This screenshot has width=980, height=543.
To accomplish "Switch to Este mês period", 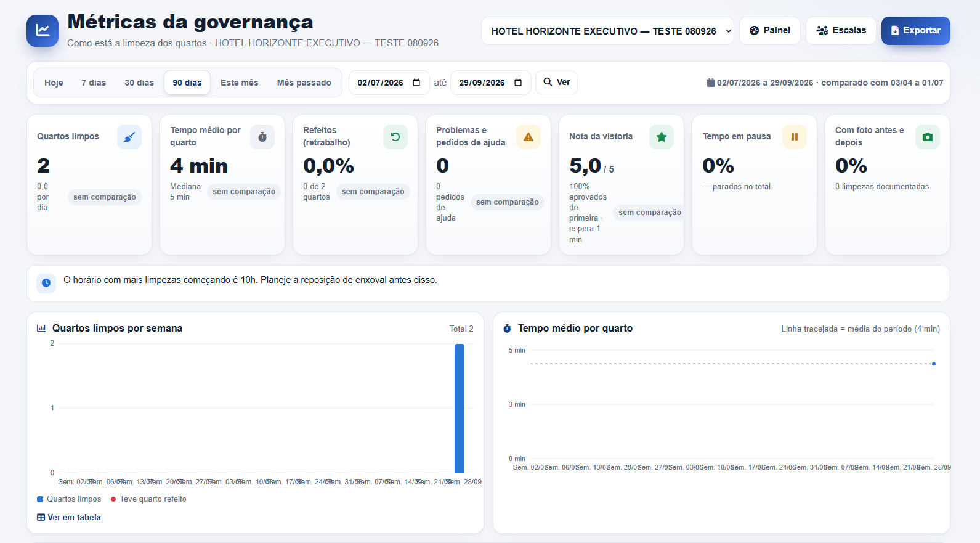I will point(240,83).
